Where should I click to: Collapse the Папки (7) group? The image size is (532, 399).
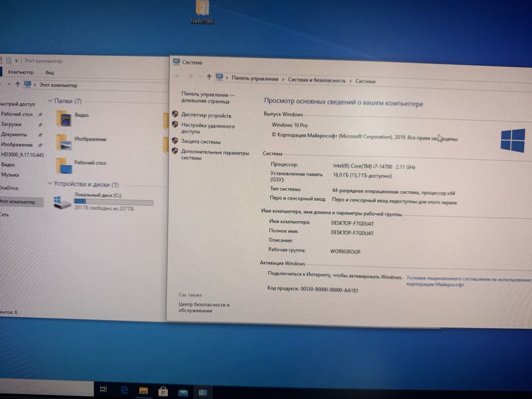[x=50, y=101]
